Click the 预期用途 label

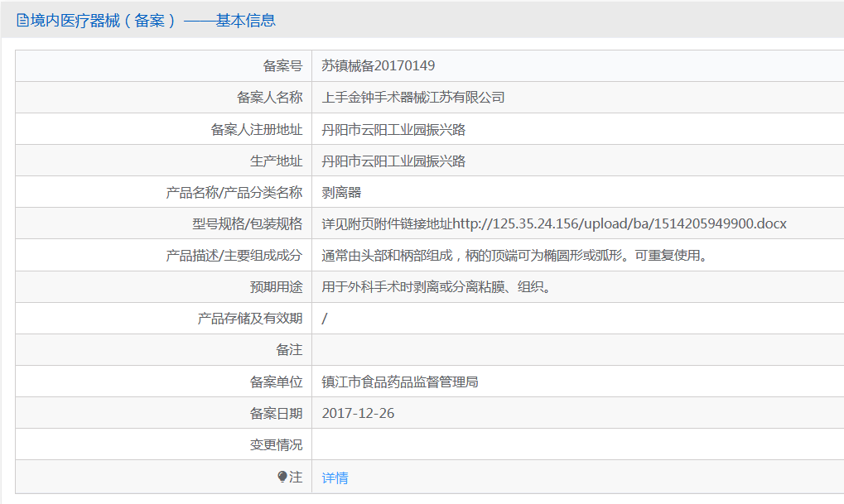pyautogui.click(x=276, y=287)
